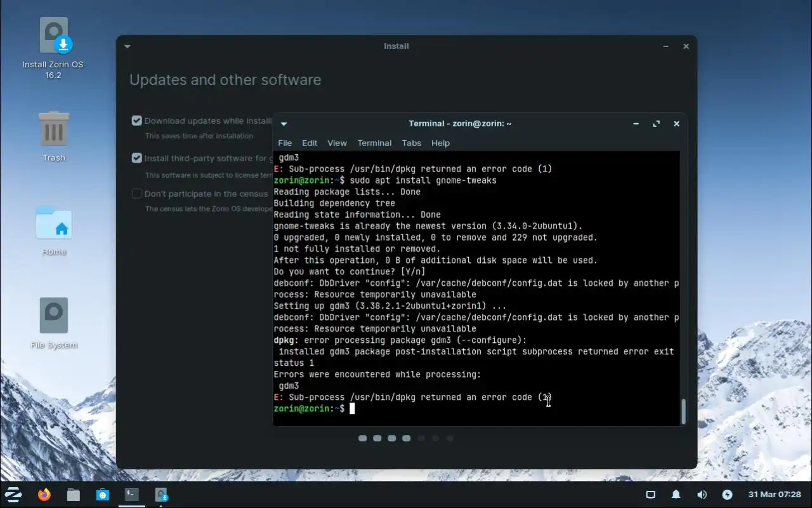812x508 pixels.
Task: Click the Terminal vertical scrollbar handle
Action: point(683,411)
